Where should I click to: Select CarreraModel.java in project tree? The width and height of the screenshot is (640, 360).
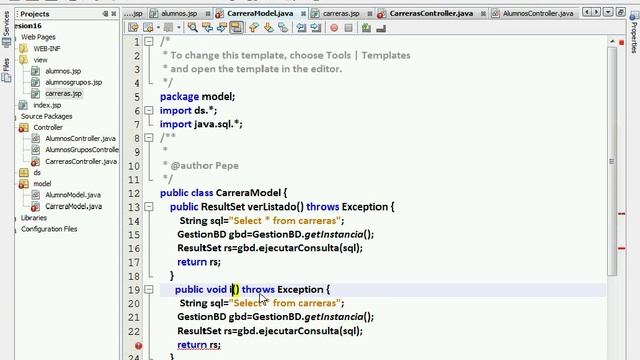73,206
